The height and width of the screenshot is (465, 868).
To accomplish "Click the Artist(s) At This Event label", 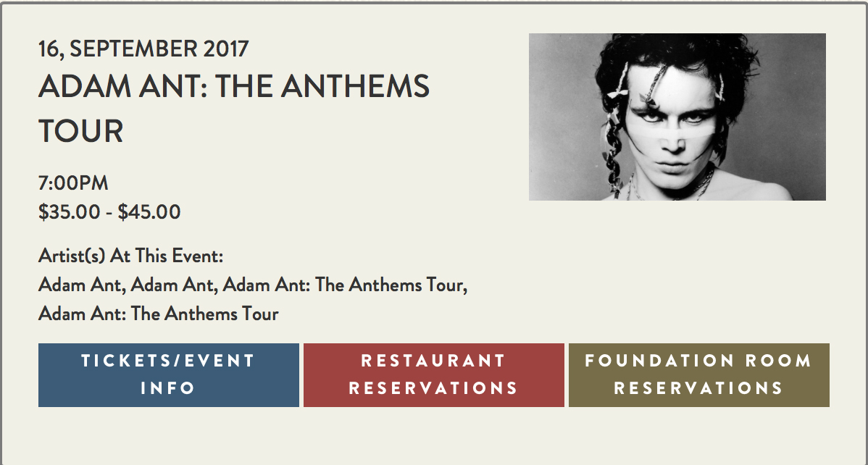I will 130,256.
